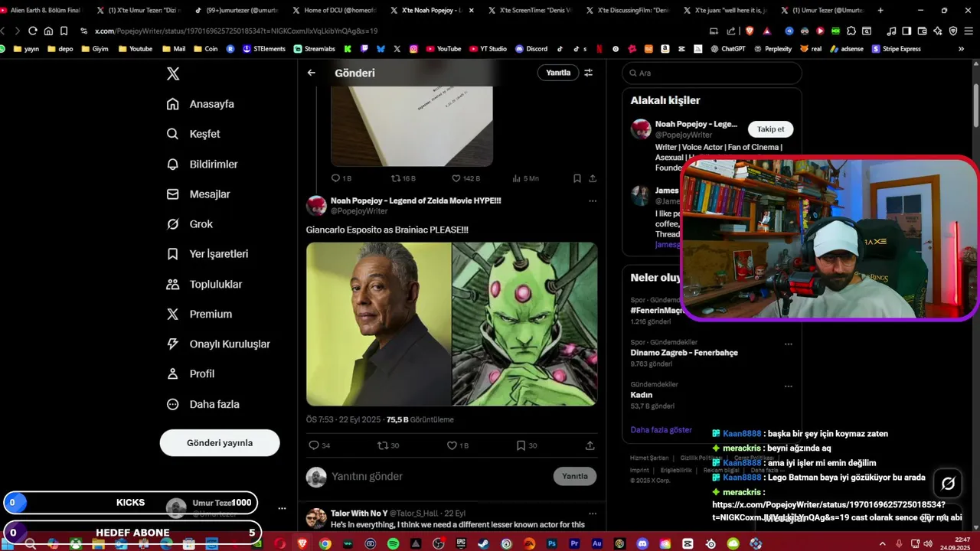Click Gönderi yayınla button
The height and width of the screenshot is (551, 980).
click(x=220, y=442)
